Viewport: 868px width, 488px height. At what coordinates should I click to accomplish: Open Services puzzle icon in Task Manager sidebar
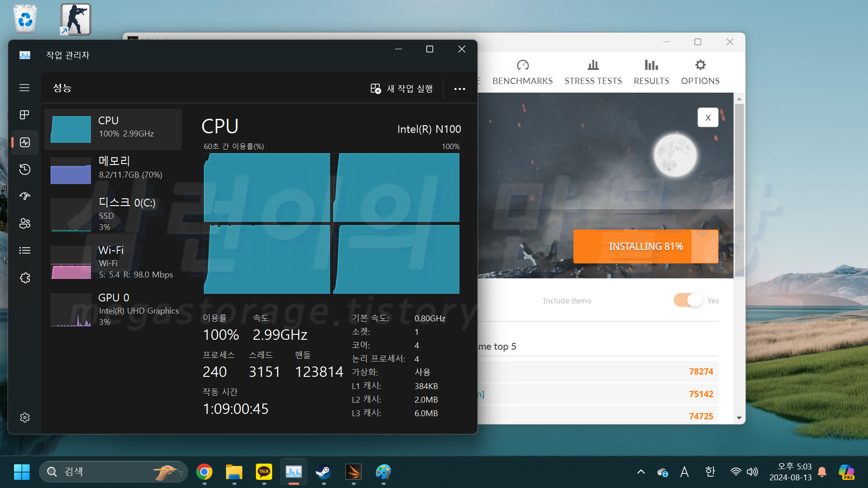coord(24,278)
